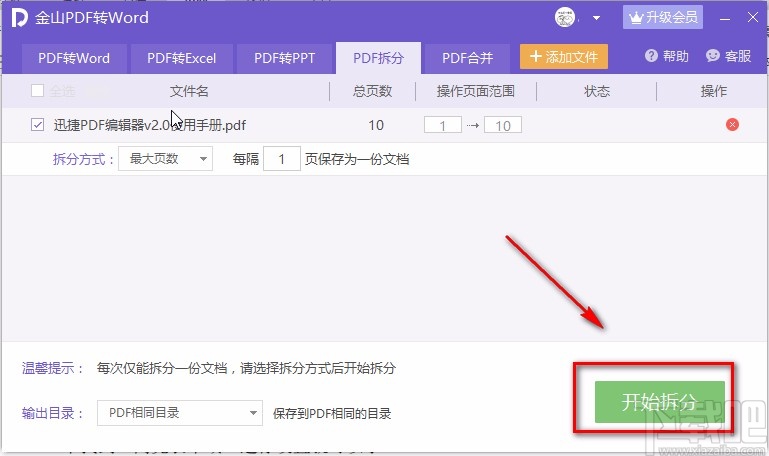
Task: Switch to the PDF转PPT tab
Action: pos(284,58)
